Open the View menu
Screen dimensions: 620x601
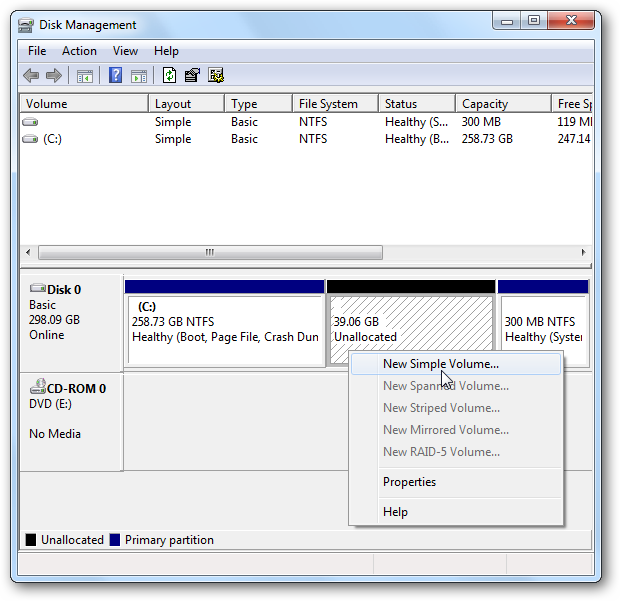point(125,51)
